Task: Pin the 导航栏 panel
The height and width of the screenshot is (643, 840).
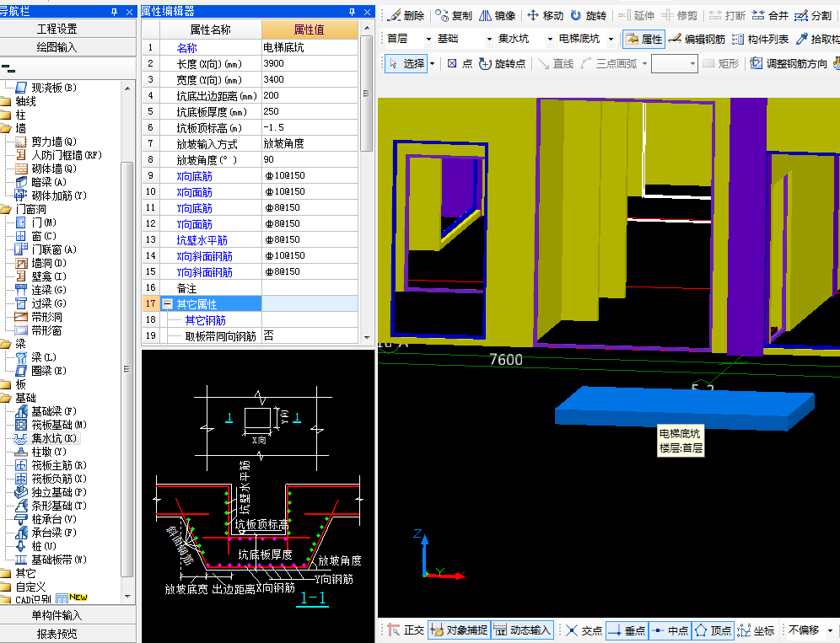Action: coord(114,12)
